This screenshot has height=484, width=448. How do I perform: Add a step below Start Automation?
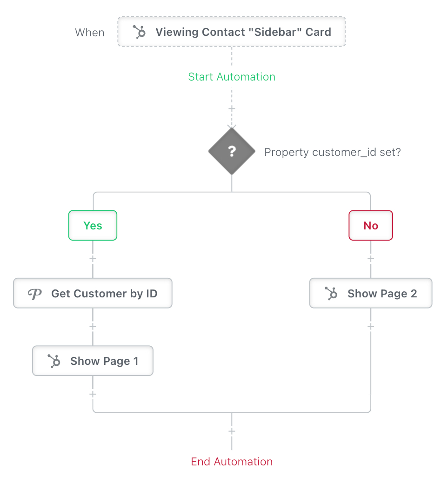tap(232, 109)
